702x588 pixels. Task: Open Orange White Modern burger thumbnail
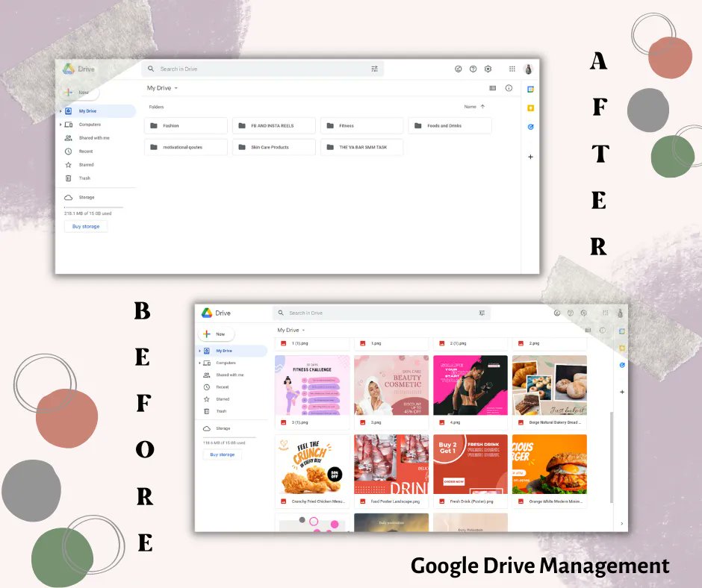(550, 464)
